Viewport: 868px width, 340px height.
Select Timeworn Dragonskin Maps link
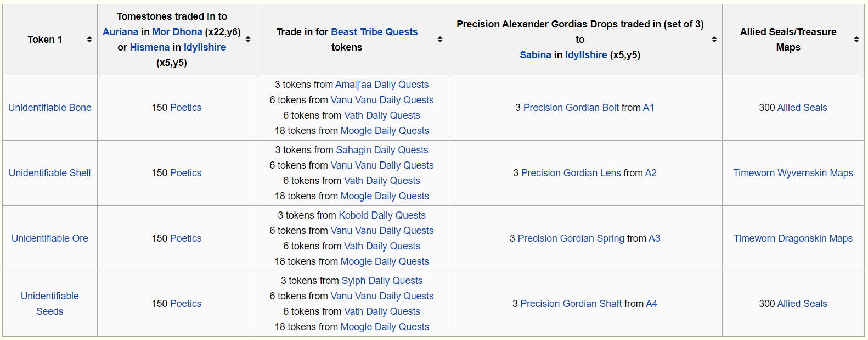point(793,238)
